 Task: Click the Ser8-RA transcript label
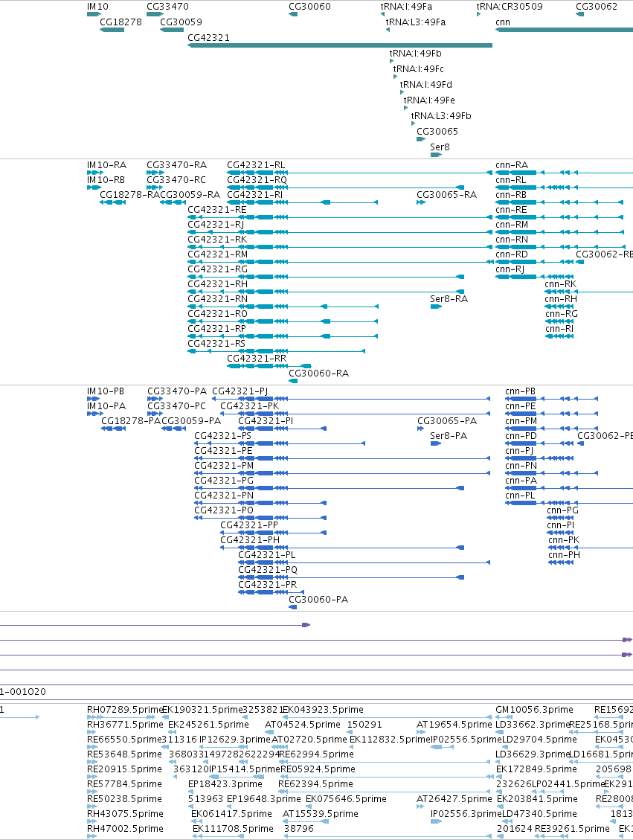tap(449, 299)
